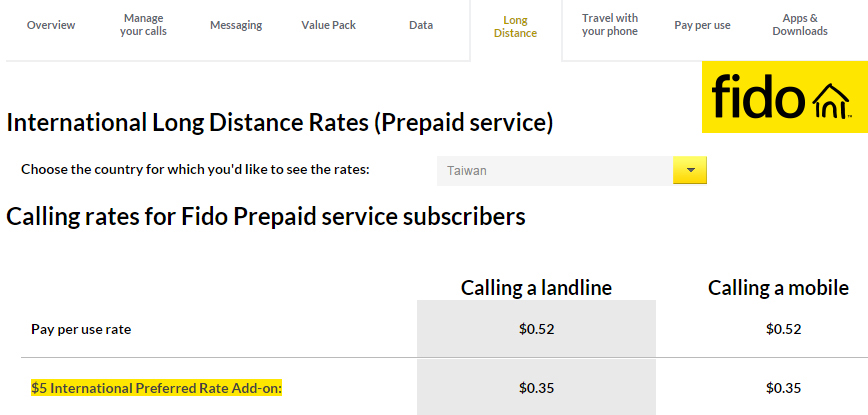Select the Calling a mobile column header
The image size is (868, 415).
779,288
